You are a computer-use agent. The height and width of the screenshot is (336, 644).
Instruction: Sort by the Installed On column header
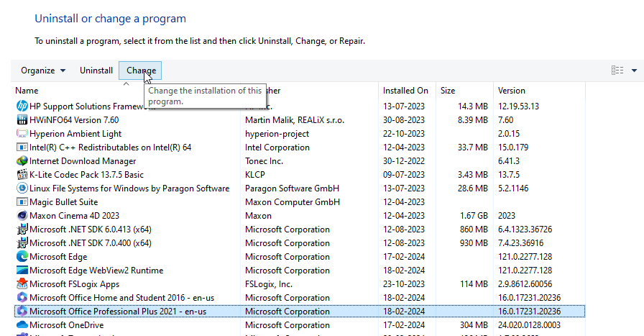[405, 91]
